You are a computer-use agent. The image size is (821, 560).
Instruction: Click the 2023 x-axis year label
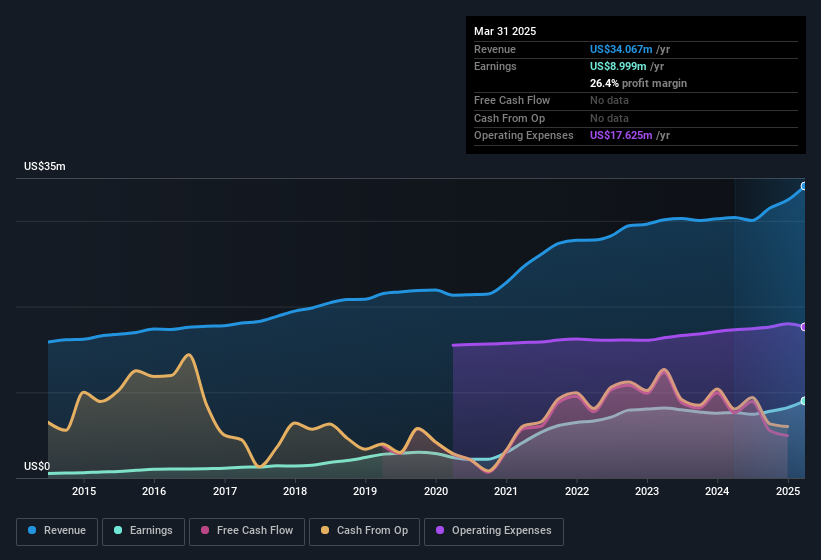[x=647, y=491]
